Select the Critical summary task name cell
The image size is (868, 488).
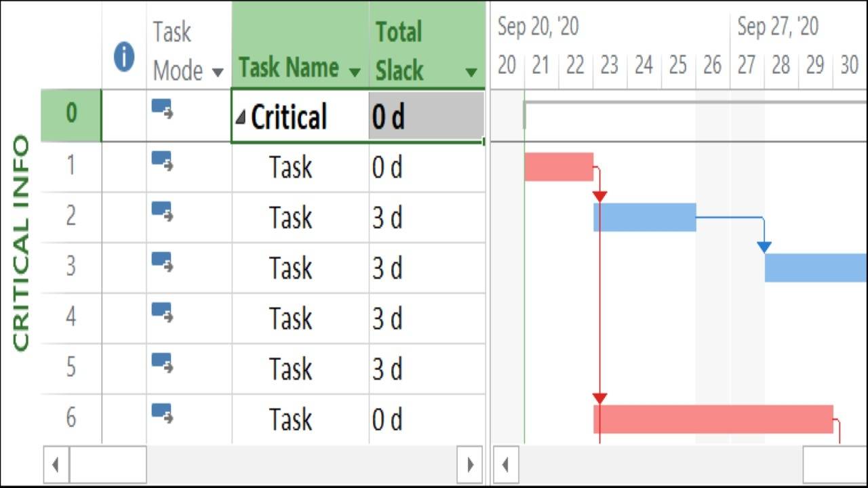coord(292,115)
